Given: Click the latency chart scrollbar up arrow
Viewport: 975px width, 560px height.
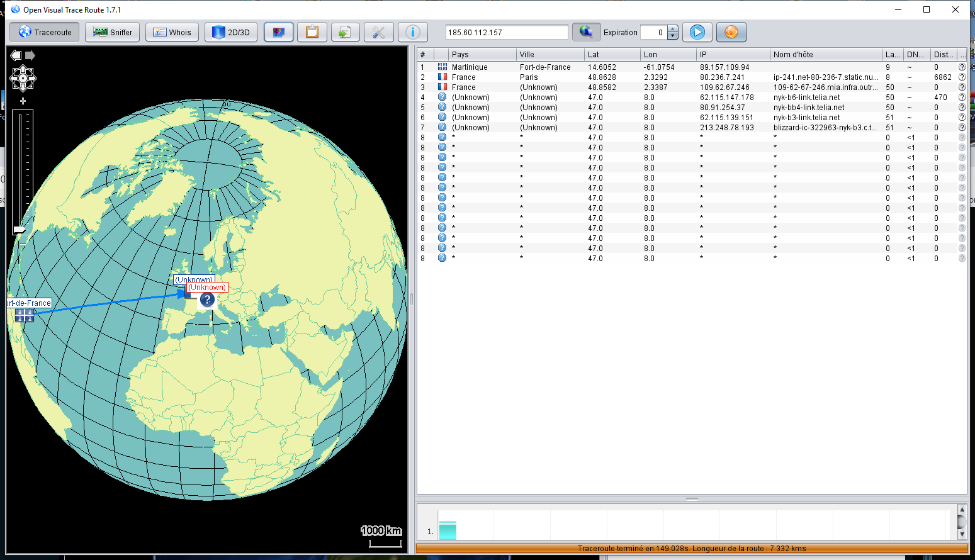Looking at the screenshot, I should [962, 509].
